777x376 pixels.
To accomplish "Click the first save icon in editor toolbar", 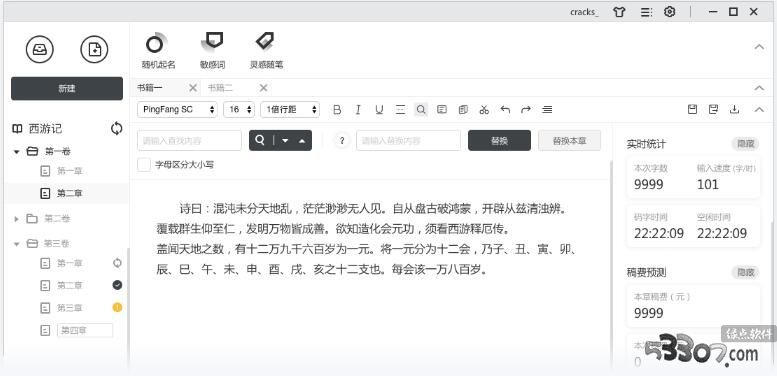I will pos(693,109).
